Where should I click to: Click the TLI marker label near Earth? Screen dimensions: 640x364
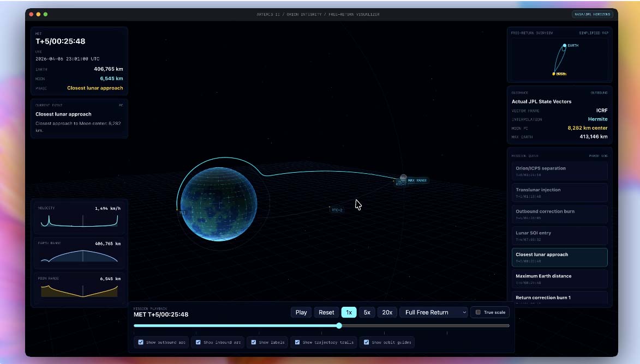point(182,213)
